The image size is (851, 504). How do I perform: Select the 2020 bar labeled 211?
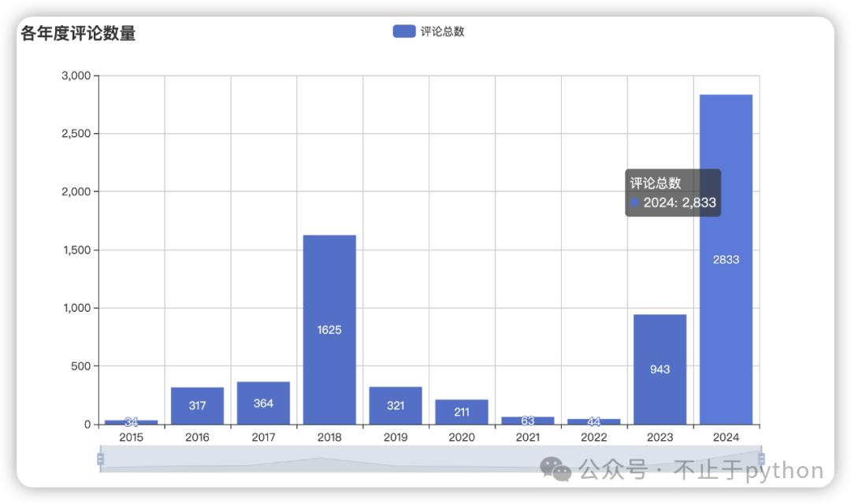[x=462, y=412]
